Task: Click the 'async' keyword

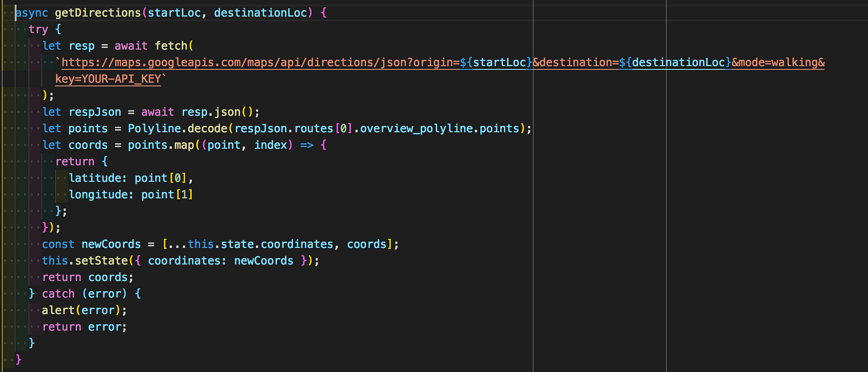Action: pyautogui.click(x=32, y=13)
